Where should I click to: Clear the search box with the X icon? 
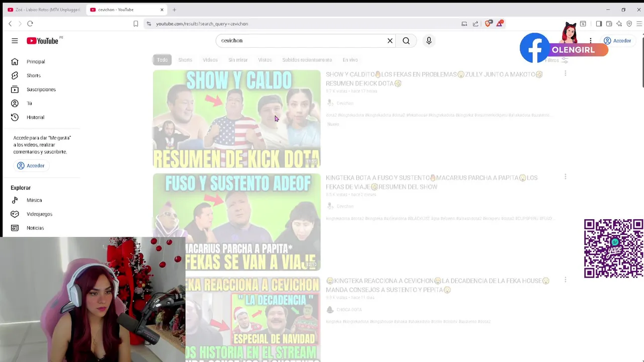(x=390, y=41)
